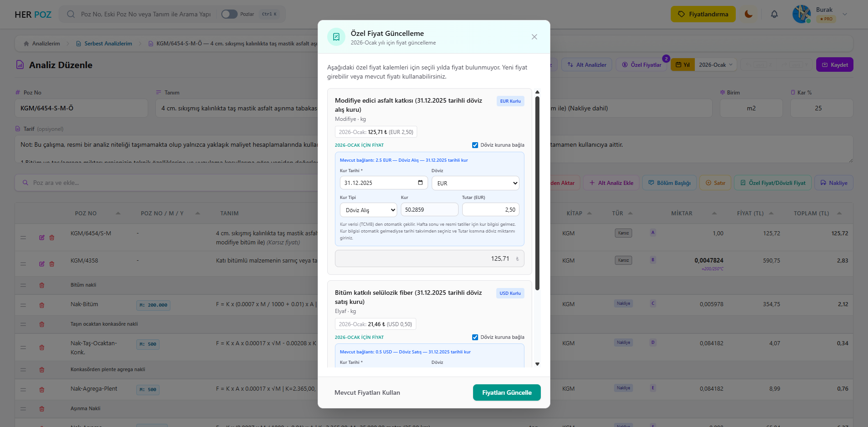Click drag handle of Nak-Agrega-Plent row

23,390
